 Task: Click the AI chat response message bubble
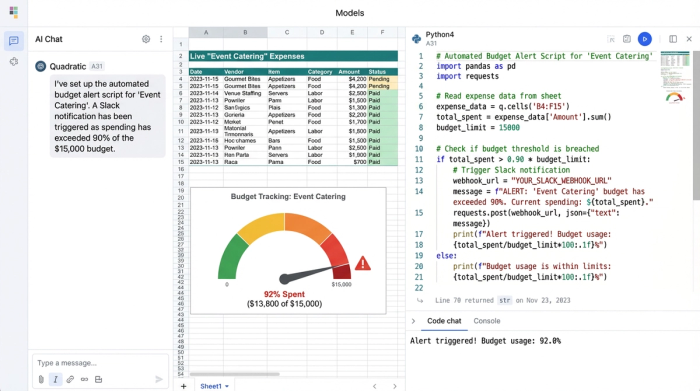click(108, 116)
